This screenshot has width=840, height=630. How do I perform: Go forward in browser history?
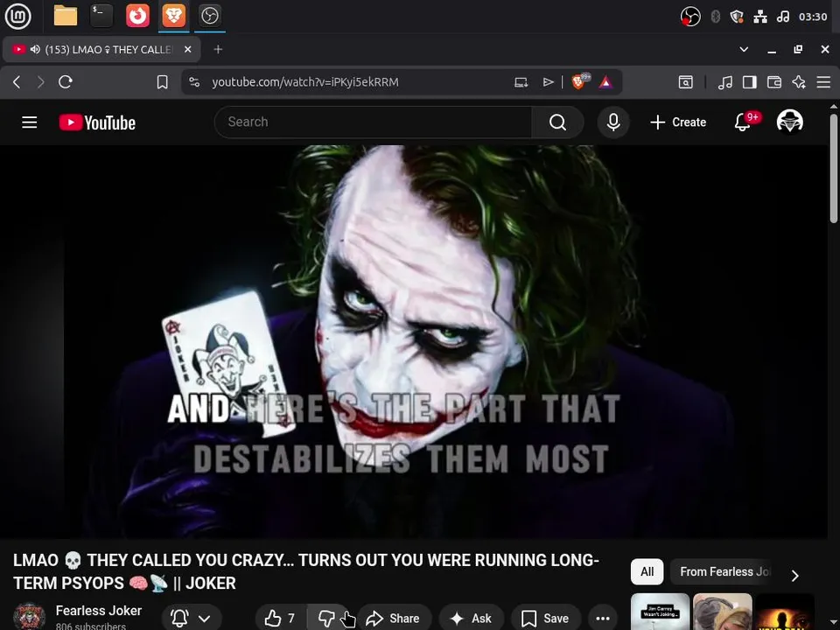click(41, 82)
